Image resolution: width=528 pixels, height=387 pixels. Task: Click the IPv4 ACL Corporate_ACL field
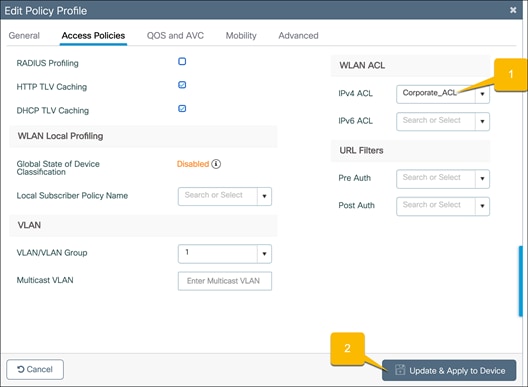pyautogui.click(x=436, y=94)
